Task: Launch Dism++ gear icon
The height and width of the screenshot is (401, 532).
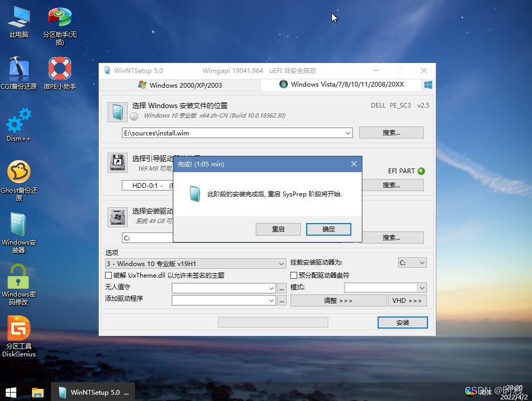Action: point(19,124)
